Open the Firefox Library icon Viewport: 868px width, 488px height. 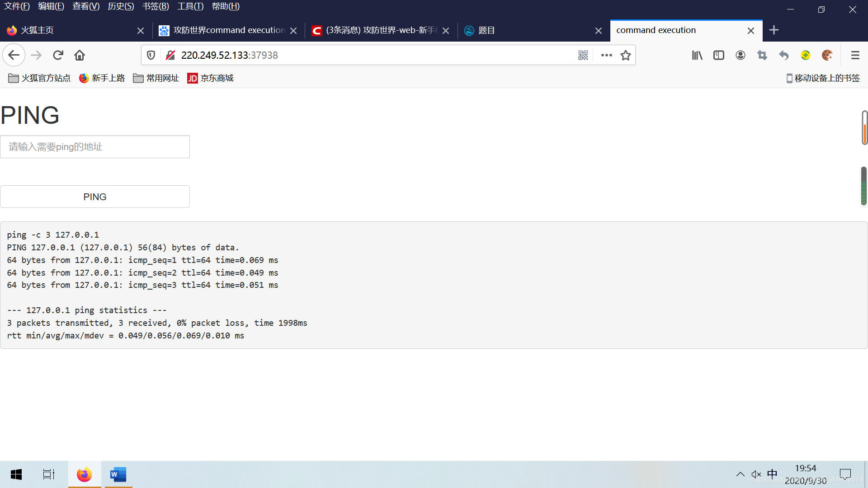point(697,55)
